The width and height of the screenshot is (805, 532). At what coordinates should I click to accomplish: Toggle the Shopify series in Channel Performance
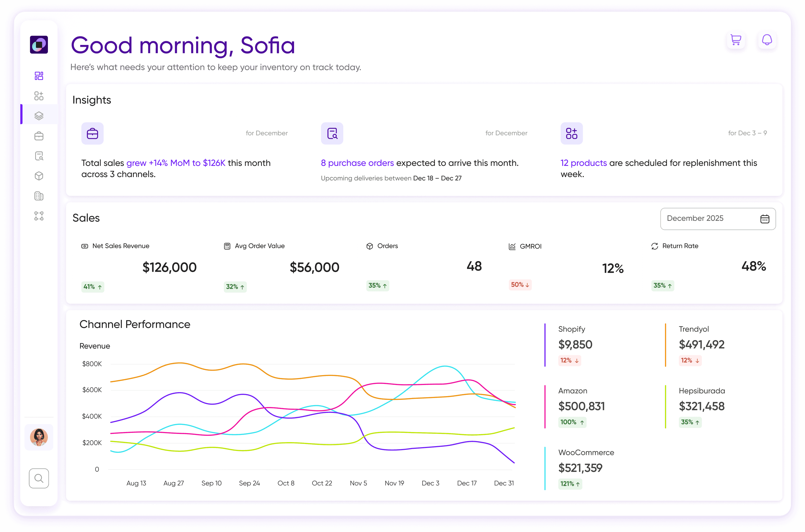pyautogui.click(x=544, y=345)
